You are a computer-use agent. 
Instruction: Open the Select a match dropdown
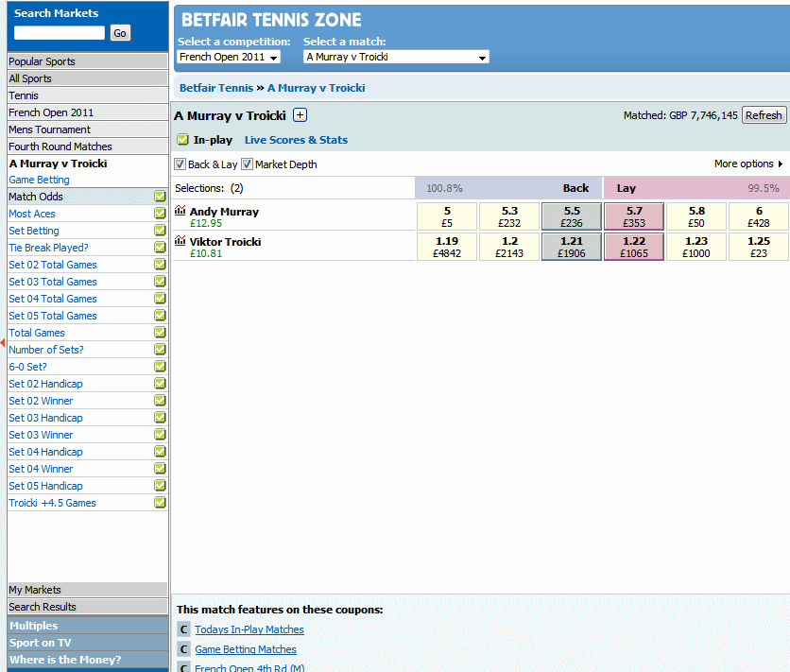click(x=396, y=57)
